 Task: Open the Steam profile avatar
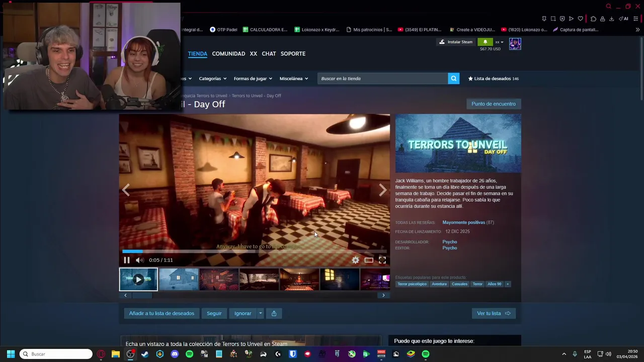(x=515, y=44)
